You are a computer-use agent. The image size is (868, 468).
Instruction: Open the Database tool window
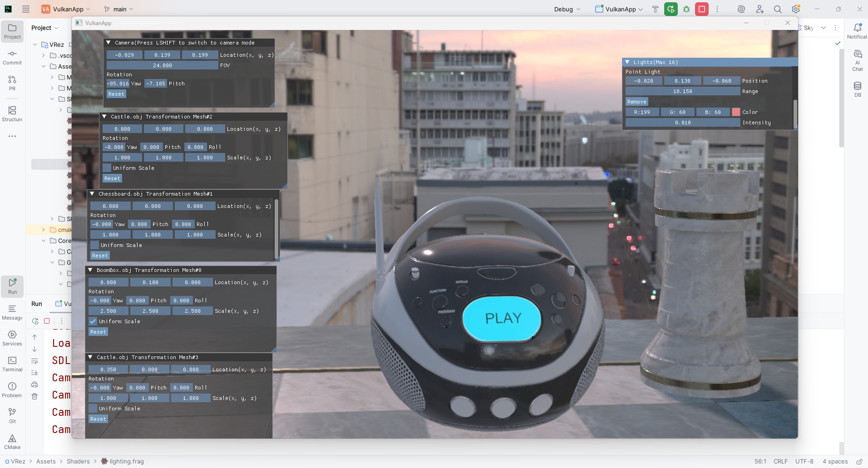[857, 89]
